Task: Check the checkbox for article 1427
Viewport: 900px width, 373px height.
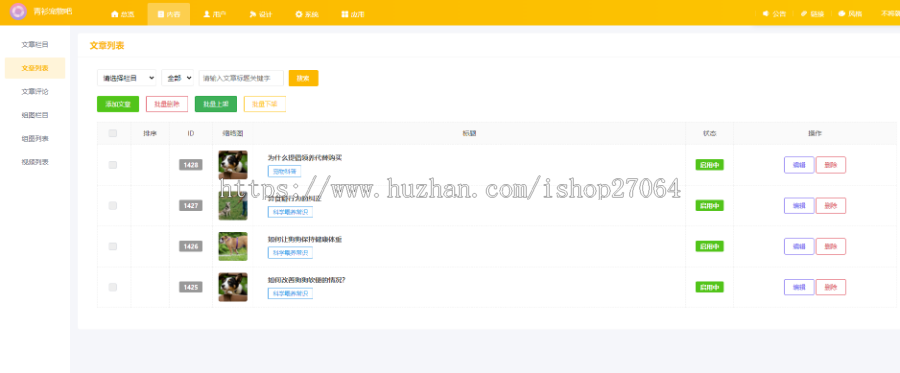Action: [x=112, y=205]
